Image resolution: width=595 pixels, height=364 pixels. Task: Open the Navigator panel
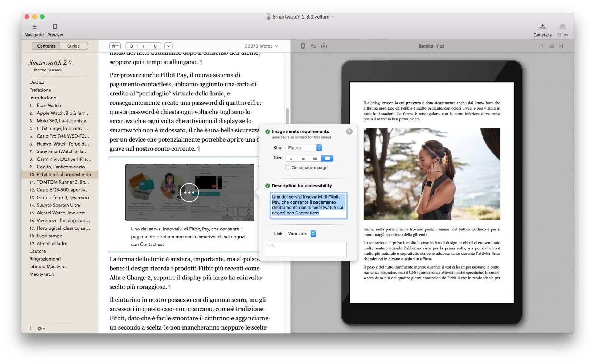click(34, 29)
